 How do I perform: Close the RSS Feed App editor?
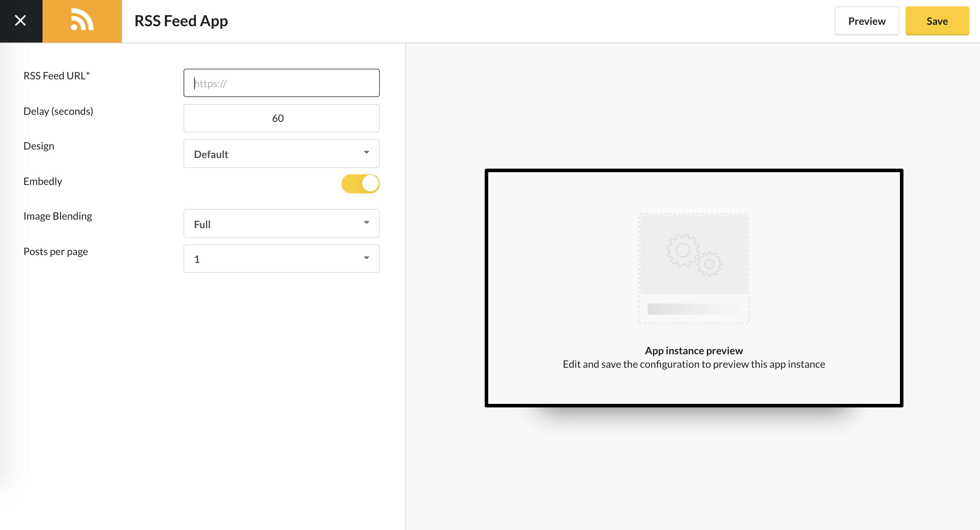21,21
